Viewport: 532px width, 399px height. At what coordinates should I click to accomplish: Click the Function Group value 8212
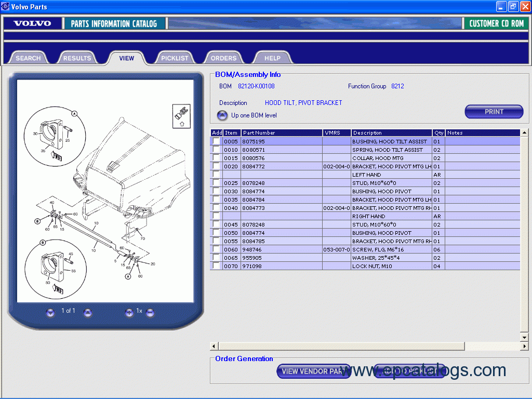[397, 86]
